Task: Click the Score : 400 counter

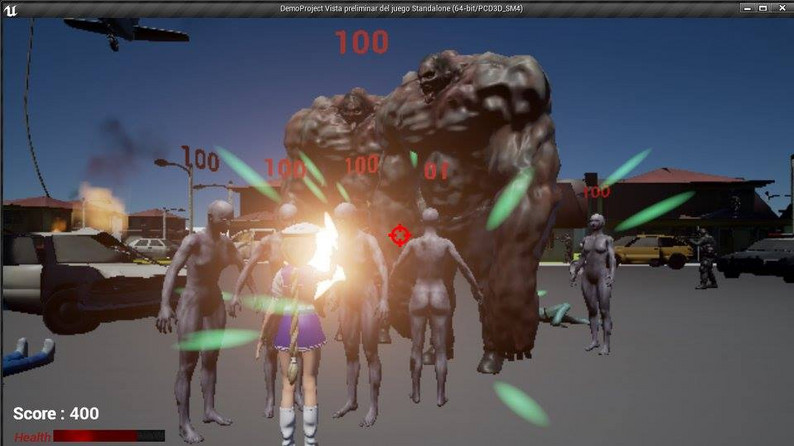Action: coord(56,413)
